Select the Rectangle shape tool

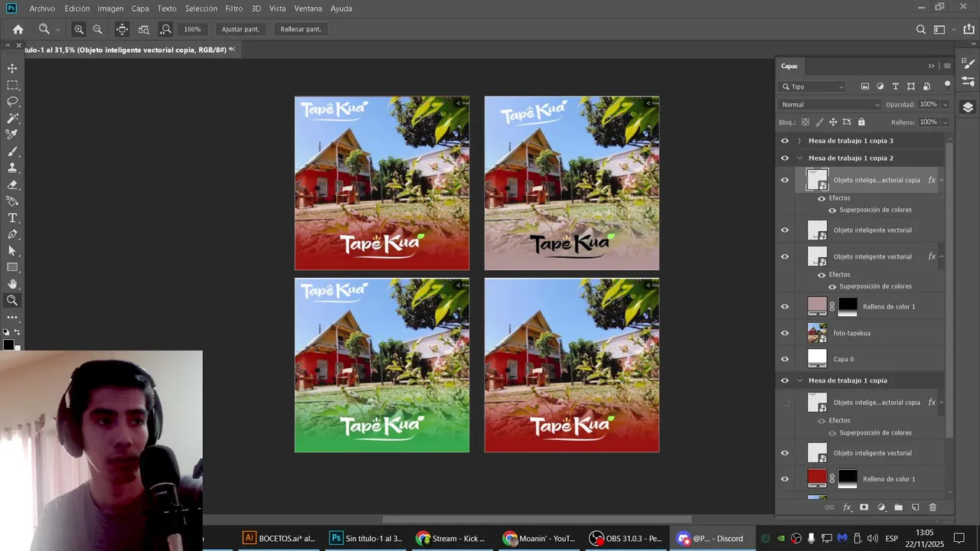click(x=12, y=268)
